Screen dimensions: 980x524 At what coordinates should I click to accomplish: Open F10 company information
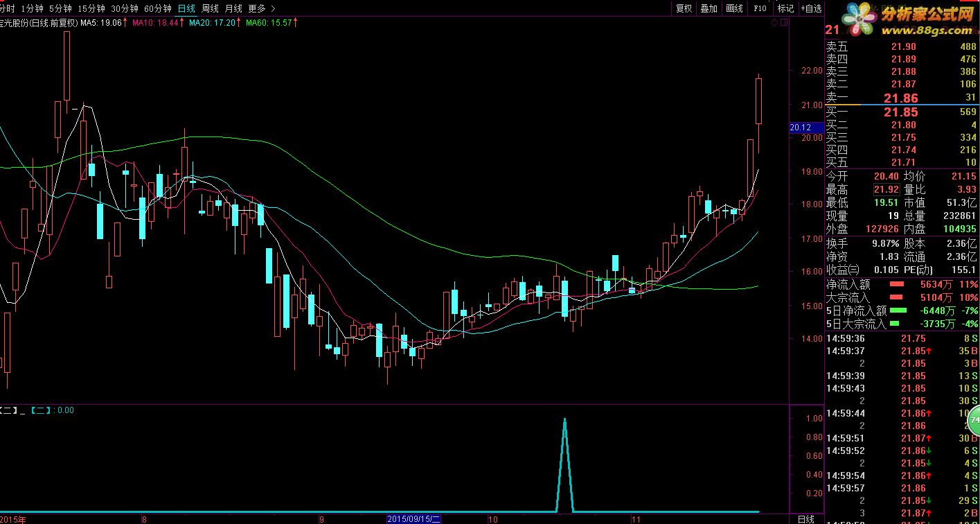(760, 8)
